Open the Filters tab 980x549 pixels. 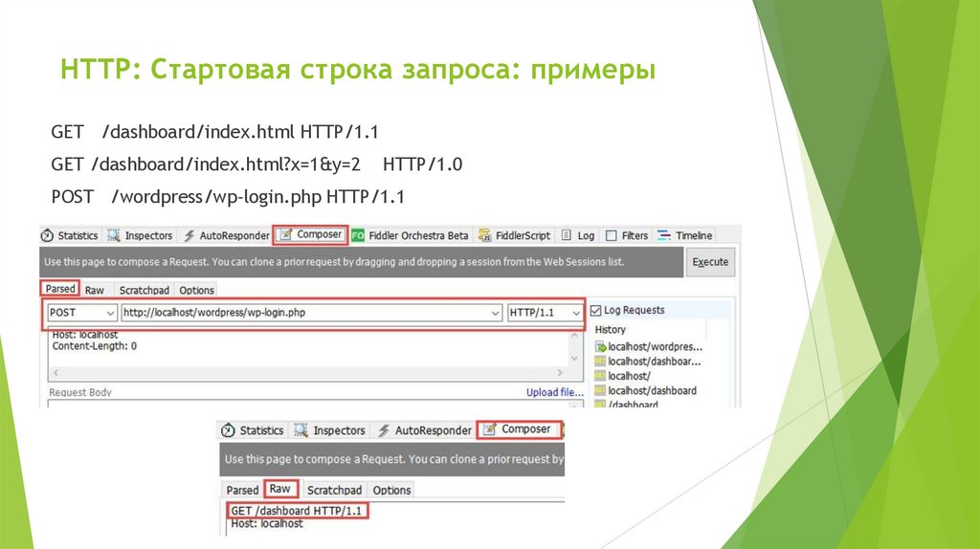(627, 235)
